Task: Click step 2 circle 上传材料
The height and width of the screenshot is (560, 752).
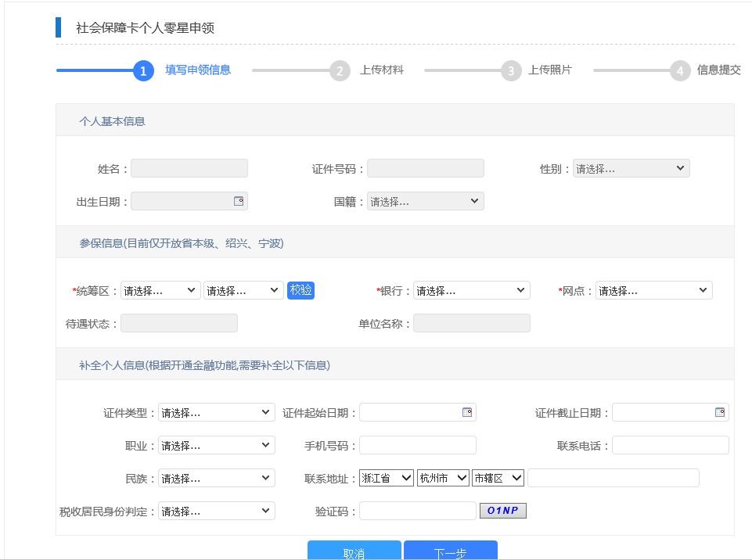Action: click(x=339, y=71)
